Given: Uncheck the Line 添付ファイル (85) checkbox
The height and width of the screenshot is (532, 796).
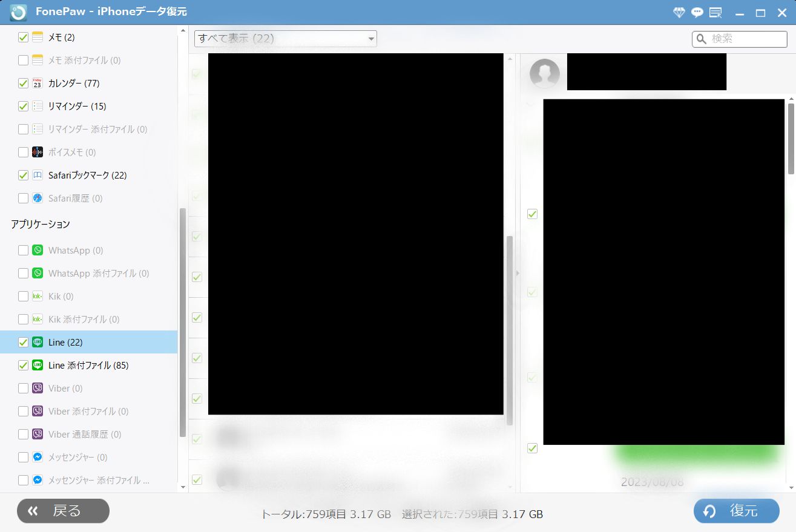Looking at the screenshot, I should 23,366.
